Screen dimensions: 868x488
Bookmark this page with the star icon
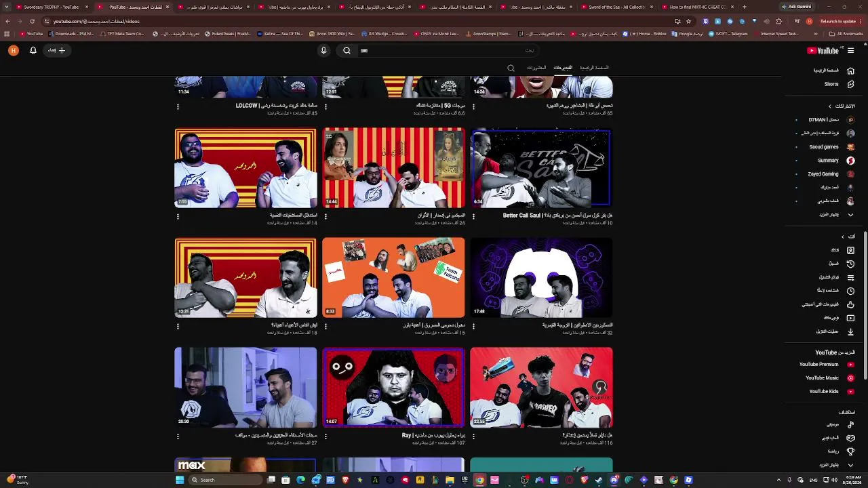tap(688, 21)
